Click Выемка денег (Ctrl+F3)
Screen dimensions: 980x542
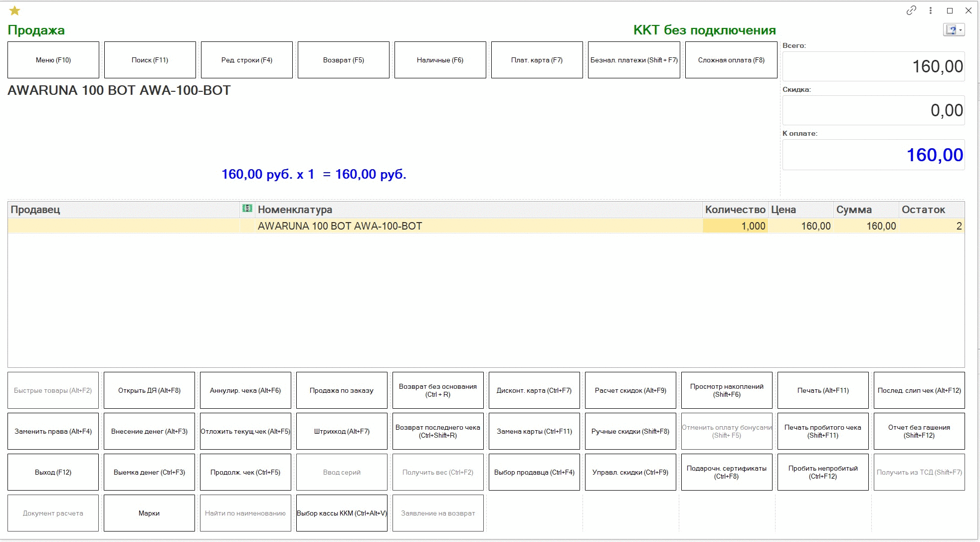[x=149, y=472]
